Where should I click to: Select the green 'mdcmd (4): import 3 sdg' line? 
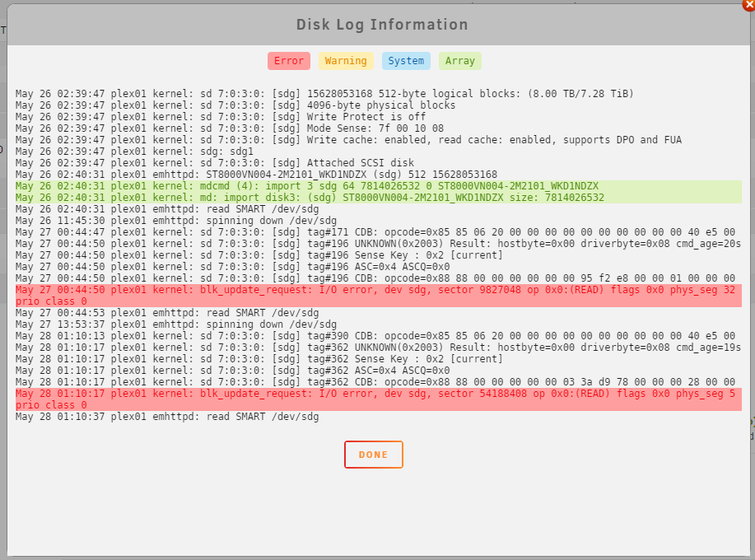point(379,186)
